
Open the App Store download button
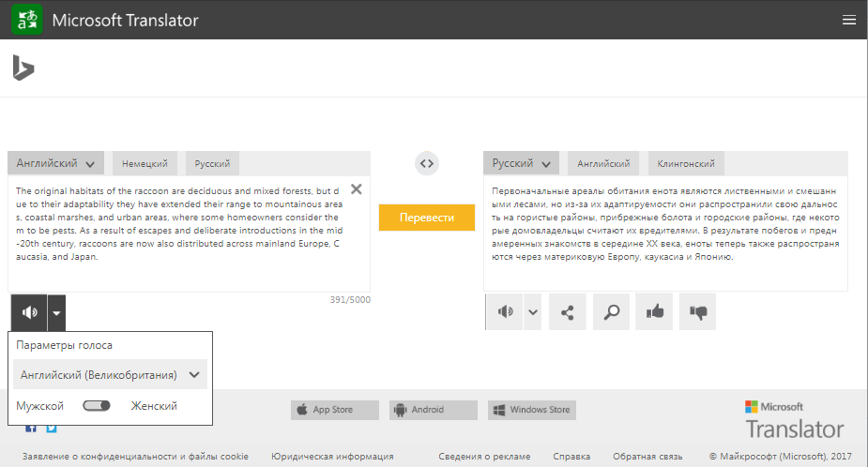tap(335, 410)
